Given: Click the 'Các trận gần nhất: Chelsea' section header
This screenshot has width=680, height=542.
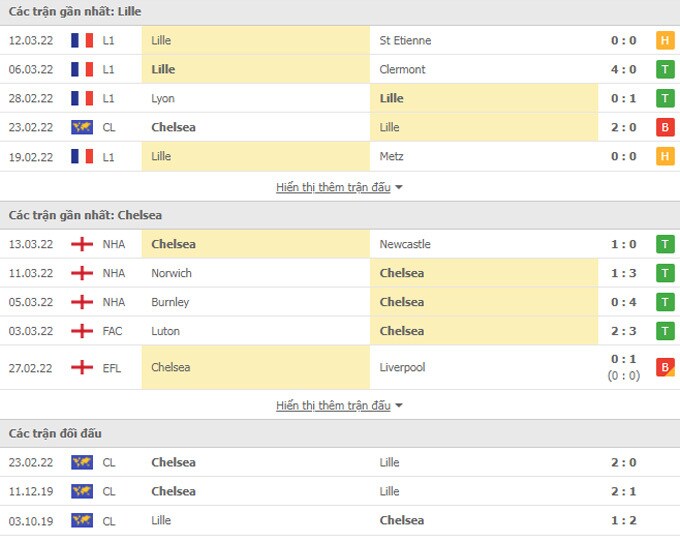Looking at the screenshot, I should (x=85, y=216).
